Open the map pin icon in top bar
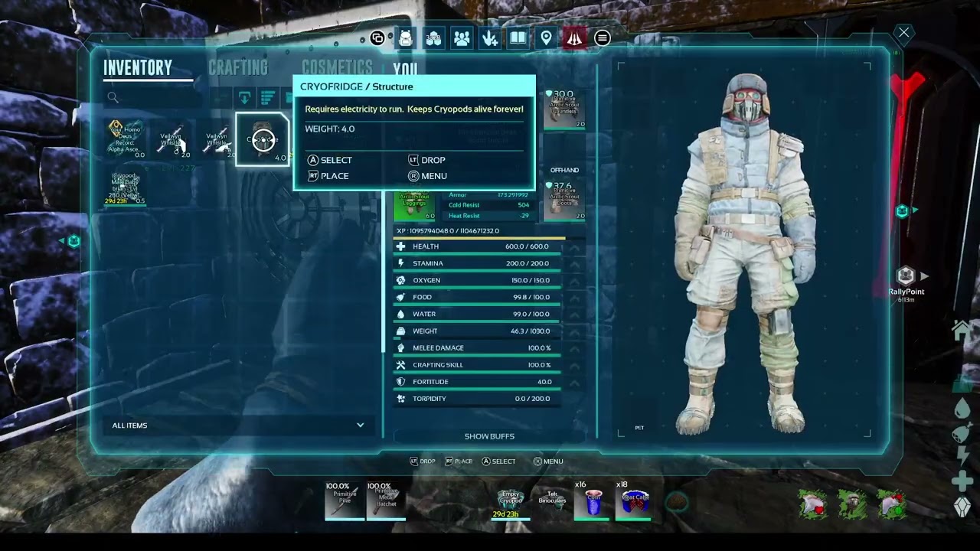The height and width of the screenshot is (551, 980). [546, 37]
